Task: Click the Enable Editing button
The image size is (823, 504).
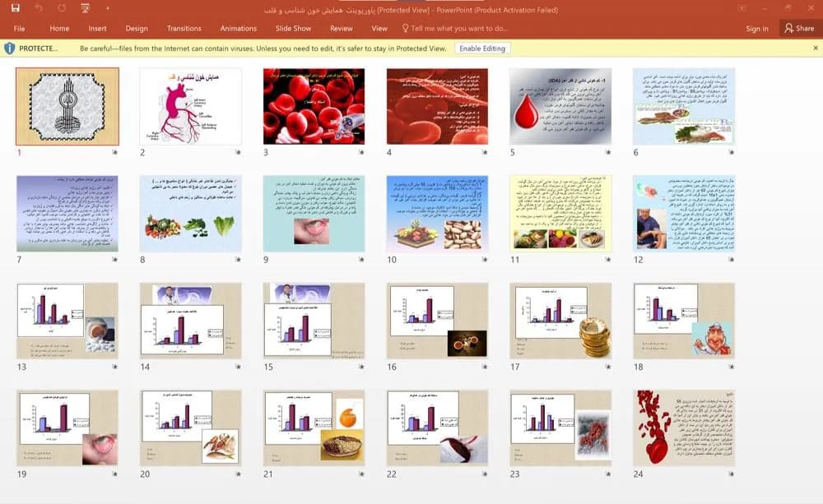Action: pyautogui.click(x=482, y=49)
